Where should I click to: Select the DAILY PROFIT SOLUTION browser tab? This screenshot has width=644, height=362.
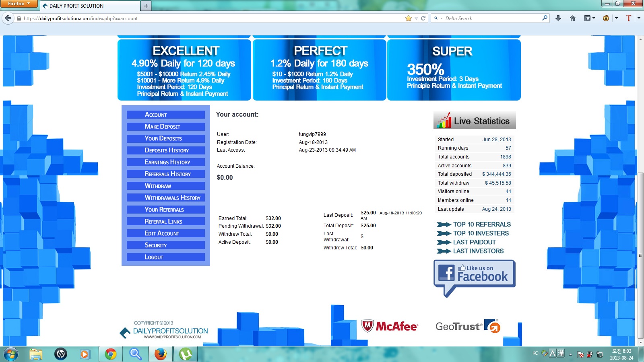(89, 6)
